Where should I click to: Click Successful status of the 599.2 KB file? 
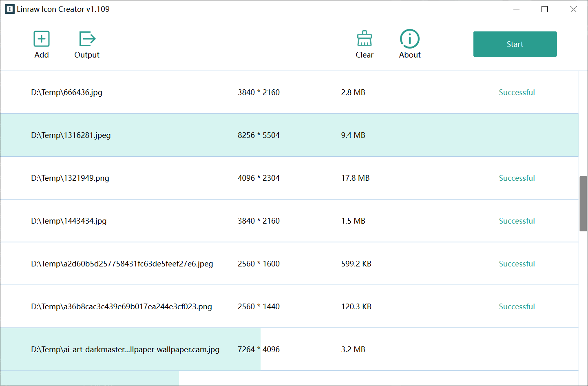click(x=517, y=264)
